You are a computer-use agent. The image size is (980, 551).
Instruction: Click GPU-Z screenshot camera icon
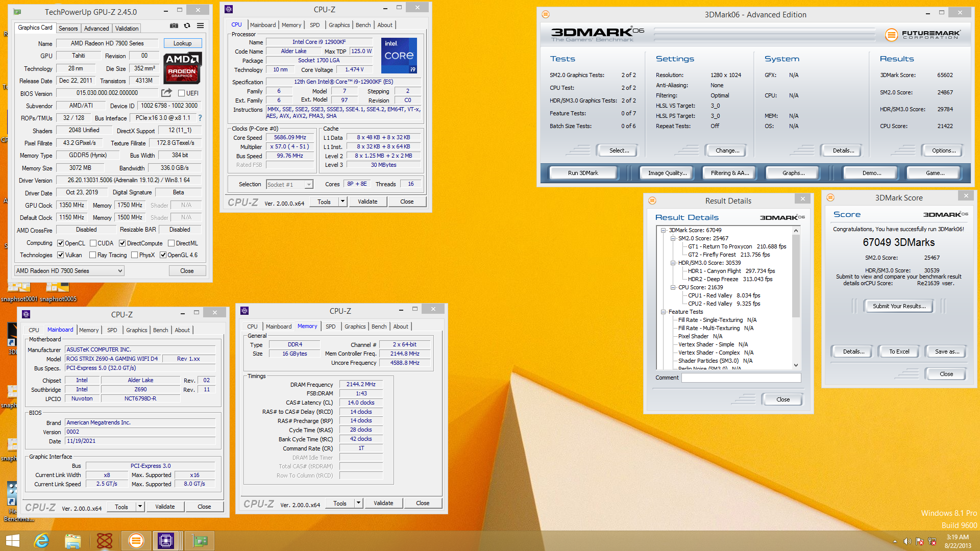[174, 26]
